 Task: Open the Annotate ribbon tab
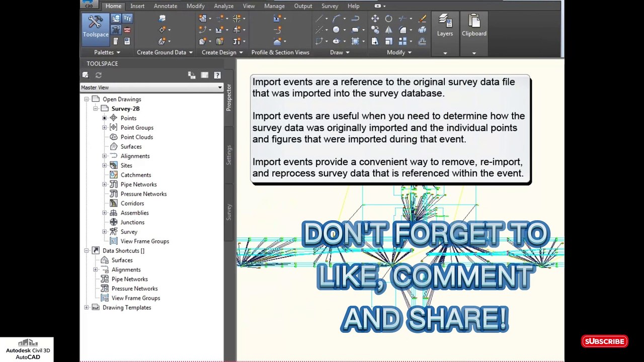pyautogui.click(x=166, y=6)
